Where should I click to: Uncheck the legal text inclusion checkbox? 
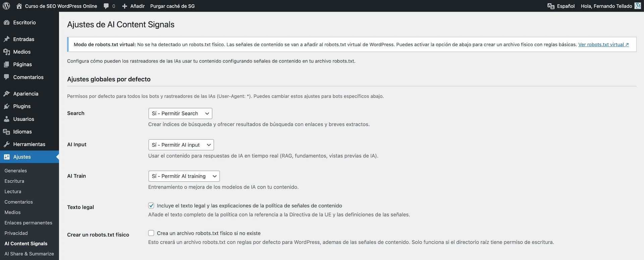pyautogui.click(x=151, y=206)
